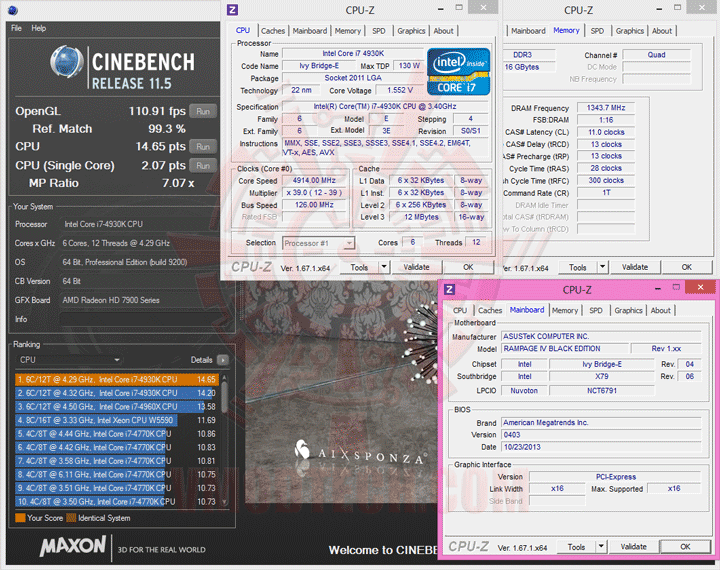Open Tools dropdown arrow in Mainboard window

click(x=601, y=547)
